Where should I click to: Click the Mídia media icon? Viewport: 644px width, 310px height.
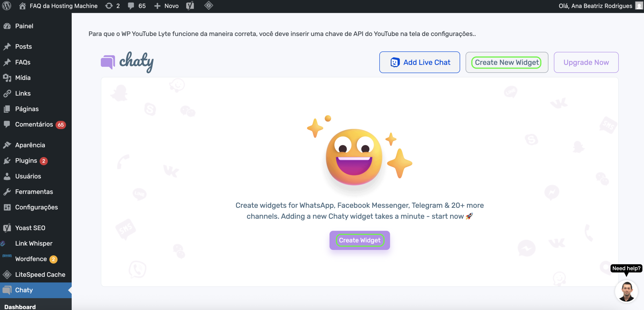pos(7,78)
